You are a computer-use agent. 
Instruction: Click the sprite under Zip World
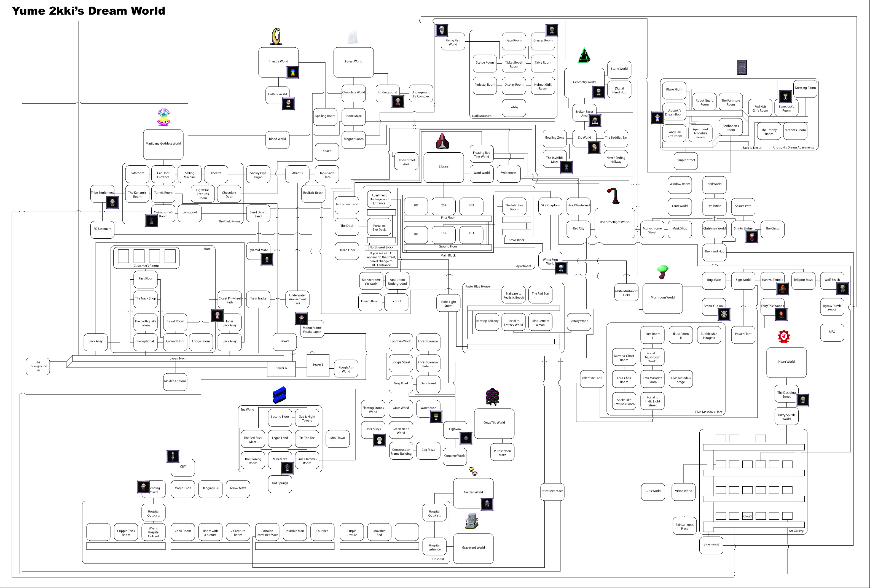(594, 147)
